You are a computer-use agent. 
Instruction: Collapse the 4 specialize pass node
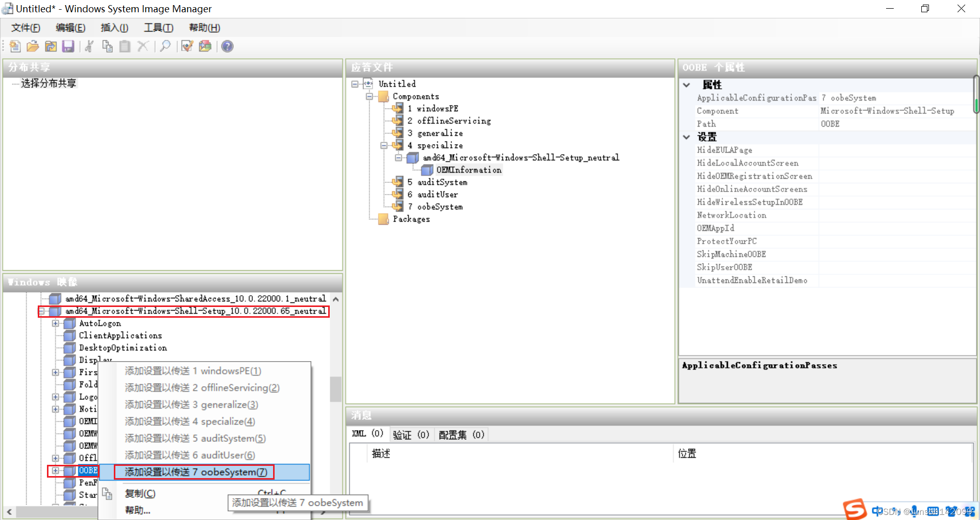click(384, 145)
